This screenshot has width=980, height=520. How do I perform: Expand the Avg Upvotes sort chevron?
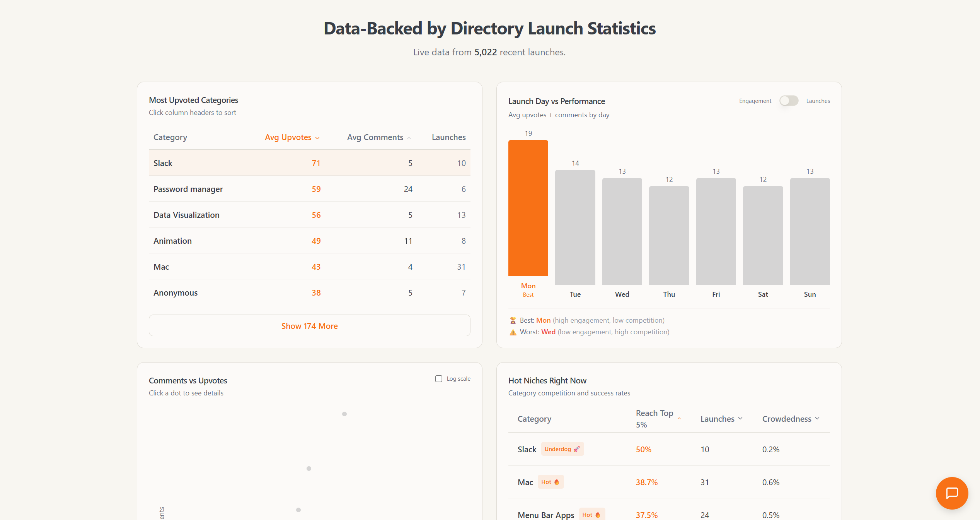pyautogui.click(x=317, y=138)
